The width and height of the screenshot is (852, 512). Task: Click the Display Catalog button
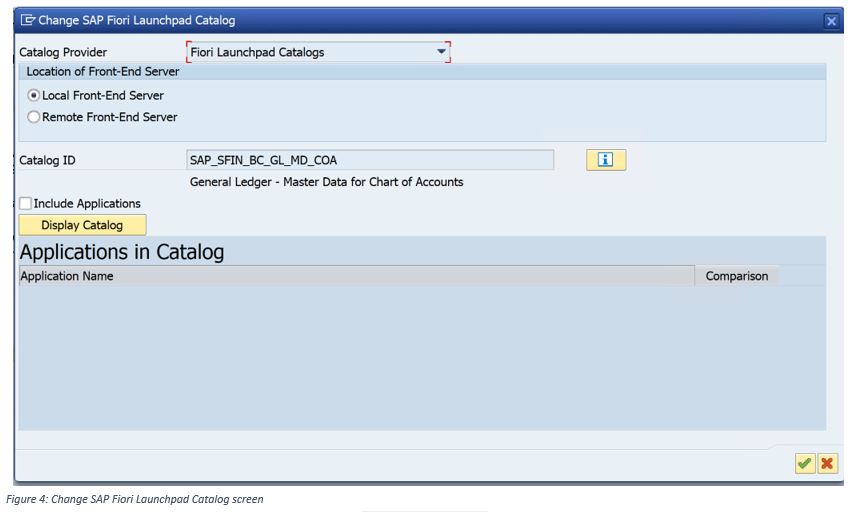(83, 225)
